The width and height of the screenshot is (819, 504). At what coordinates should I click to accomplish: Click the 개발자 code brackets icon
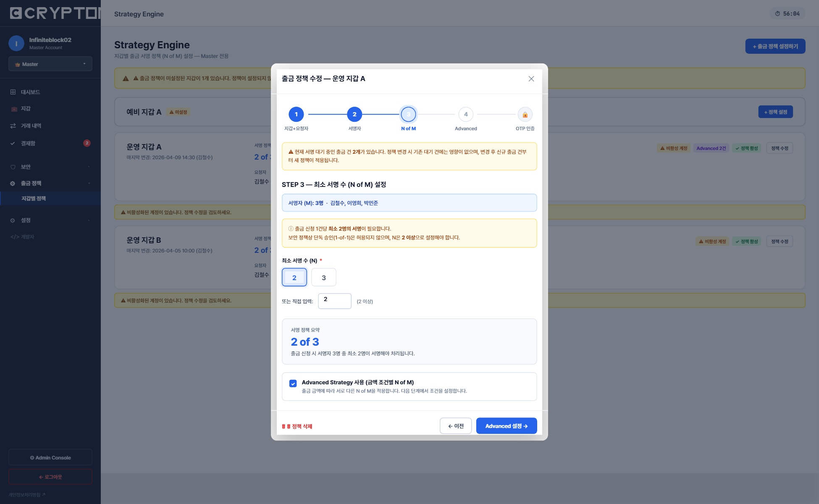coord(15,236)
